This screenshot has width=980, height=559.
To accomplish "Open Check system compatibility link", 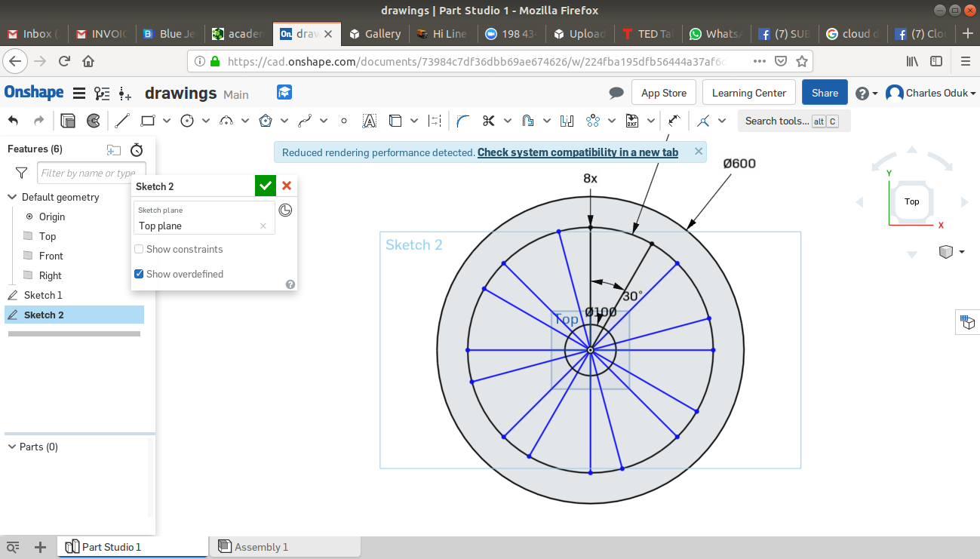I will 577,152.
